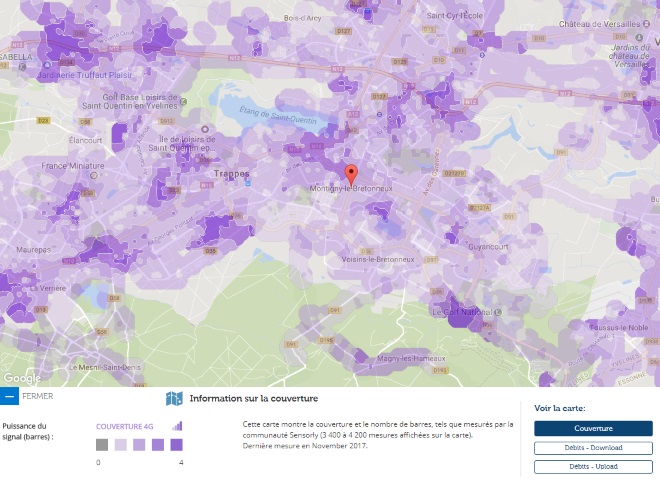
Task: Switch to the Débits - Download map
Action: click(593, 447)
